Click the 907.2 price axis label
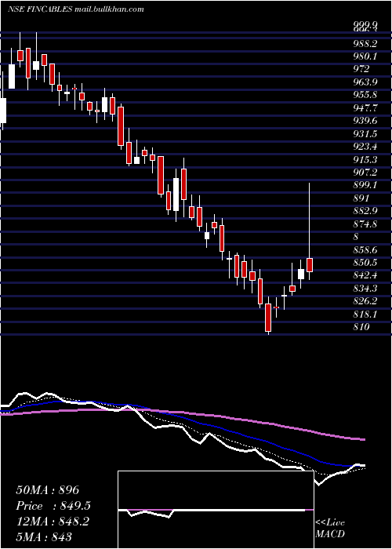 coord(365,172)
